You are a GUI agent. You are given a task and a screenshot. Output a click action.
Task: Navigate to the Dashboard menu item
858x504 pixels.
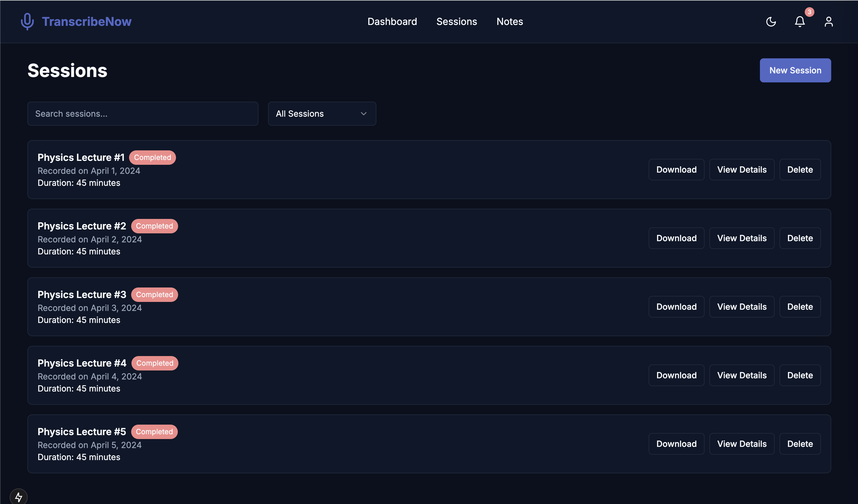[392, 21]
